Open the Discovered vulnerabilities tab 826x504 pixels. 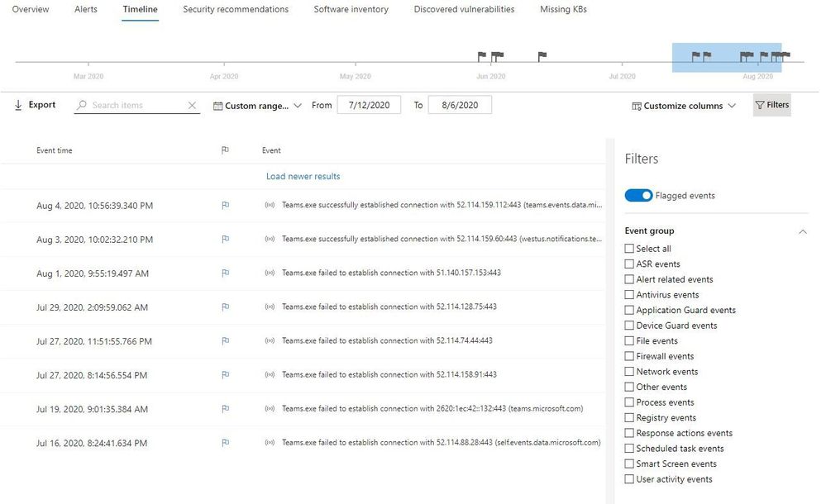click(x=464, y=9)
